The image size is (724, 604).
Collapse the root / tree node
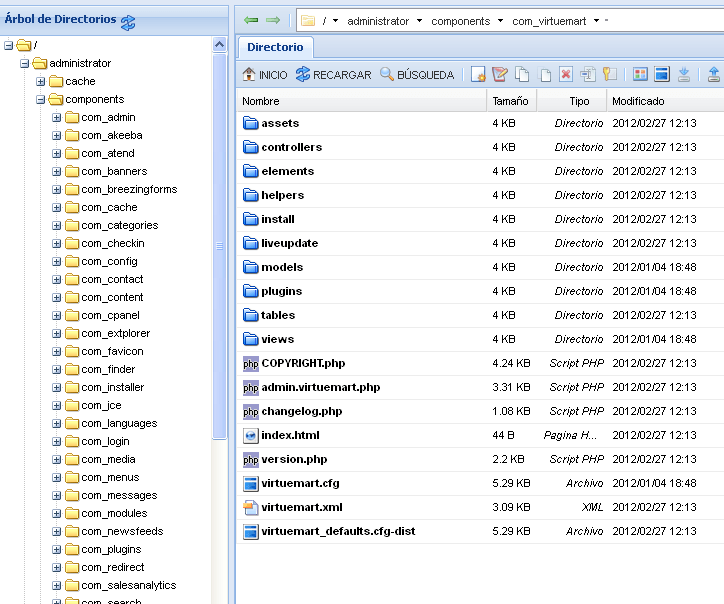(8, 45)
